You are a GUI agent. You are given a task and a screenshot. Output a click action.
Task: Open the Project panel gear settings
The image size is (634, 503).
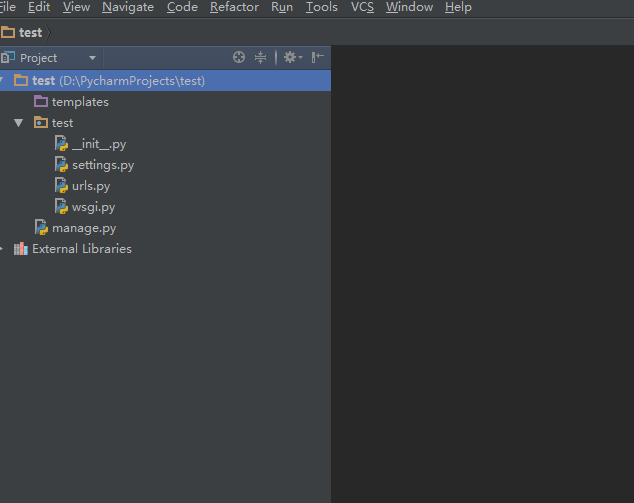pyautogui.click(x=292, y=57)
